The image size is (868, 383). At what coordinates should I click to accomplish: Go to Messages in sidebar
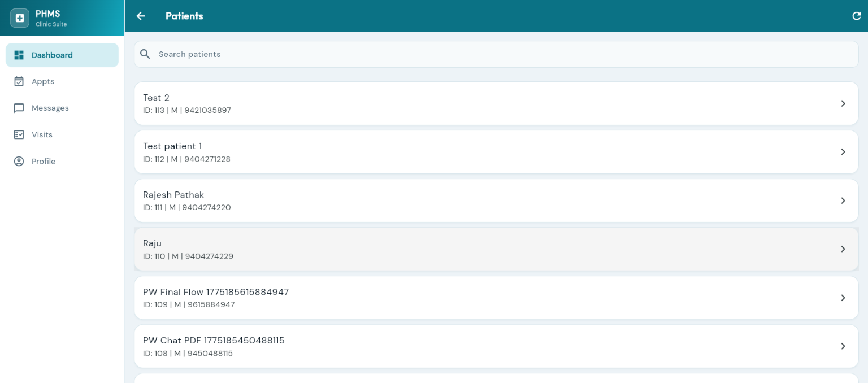(x=62, y=108)
